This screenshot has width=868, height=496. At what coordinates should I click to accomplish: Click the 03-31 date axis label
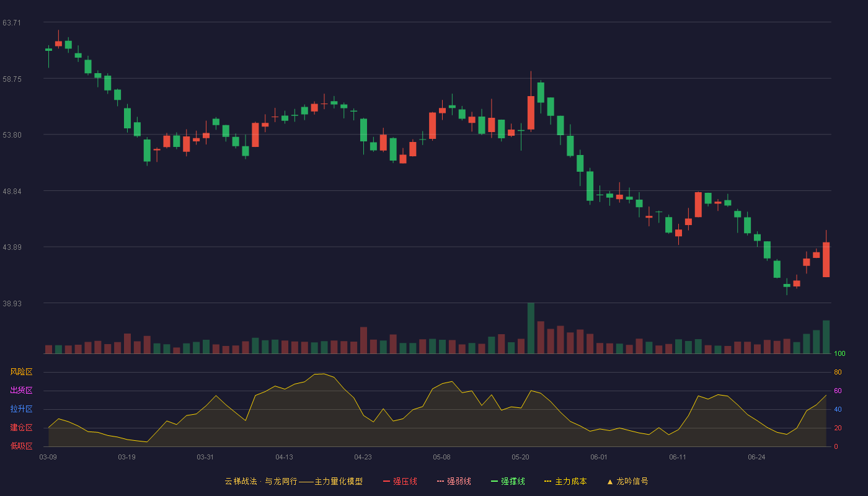pos(205,457)
